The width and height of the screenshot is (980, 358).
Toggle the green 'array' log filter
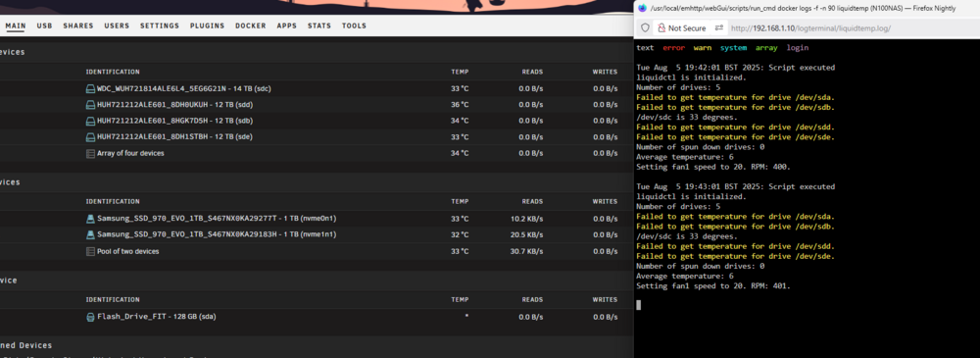tap(766, 47)
